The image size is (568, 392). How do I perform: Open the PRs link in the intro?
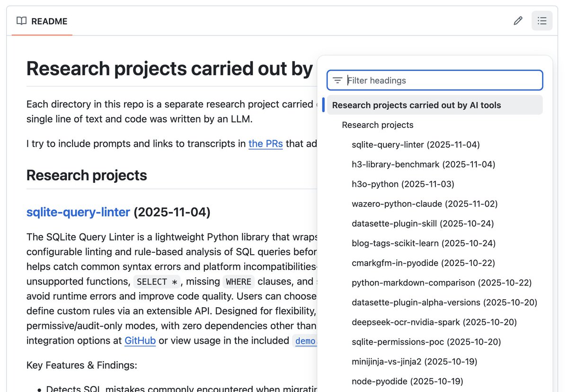point(266,143)
